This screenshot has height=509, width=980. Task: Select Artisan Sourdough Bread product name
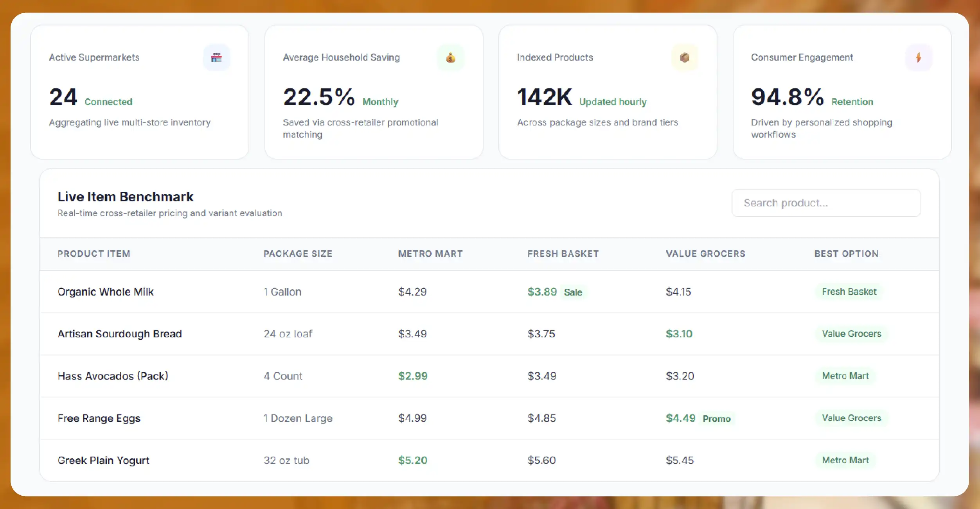(120, 334)
